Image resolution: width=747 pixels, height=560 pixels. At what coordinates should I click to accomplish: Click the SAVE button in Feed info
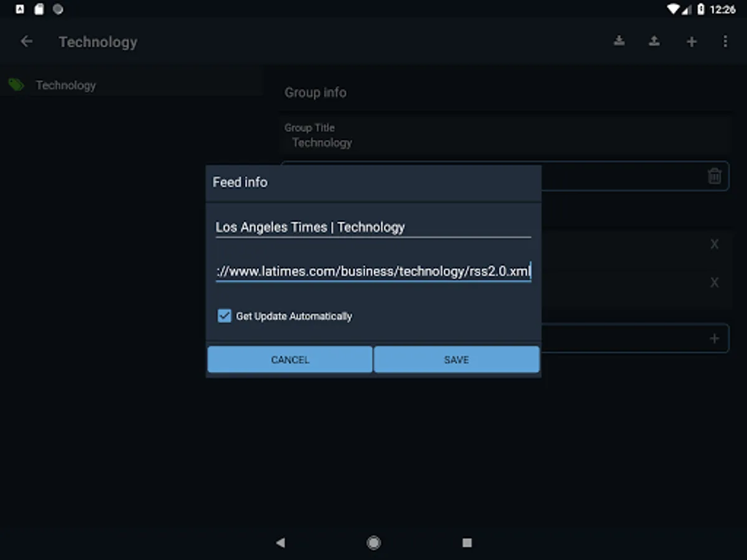456,360
